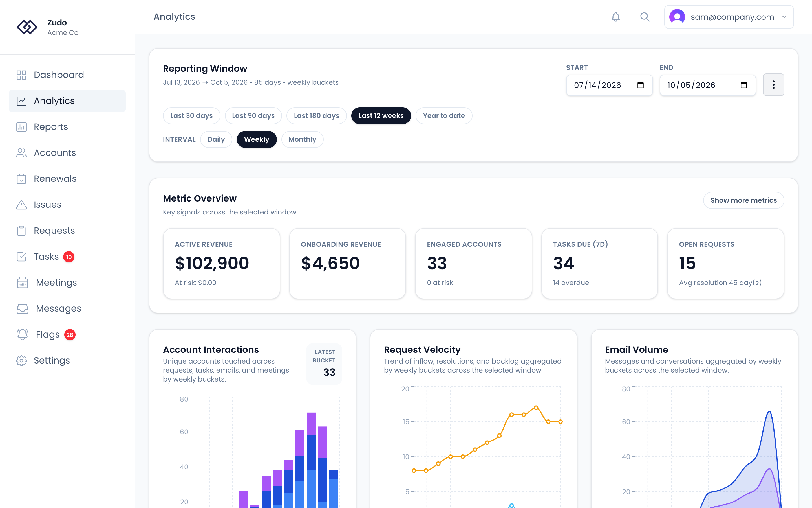Click the Reporting Window heading
This screenshot has width=812, height=508.
pos(205,69)
